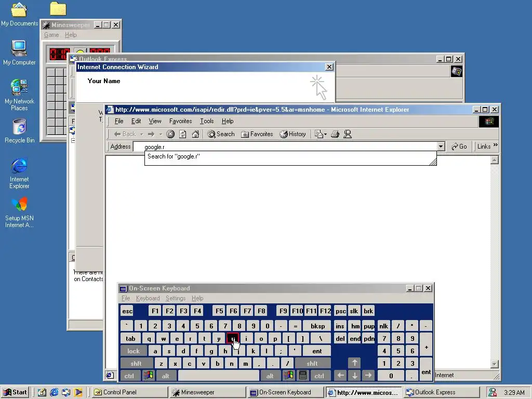Click scrollbar down arrow in Internet Explorer
Image resolution: width=532 pixels, height=399 pixels.
point(495,364)
